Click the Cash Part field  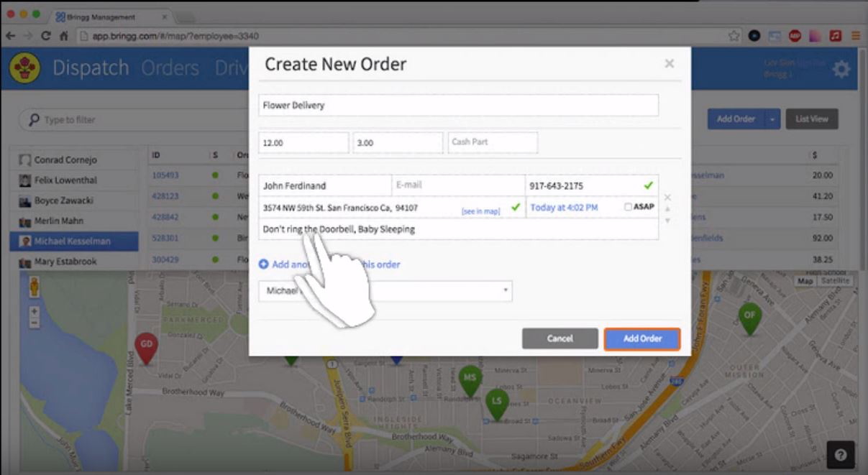[493, 142]
